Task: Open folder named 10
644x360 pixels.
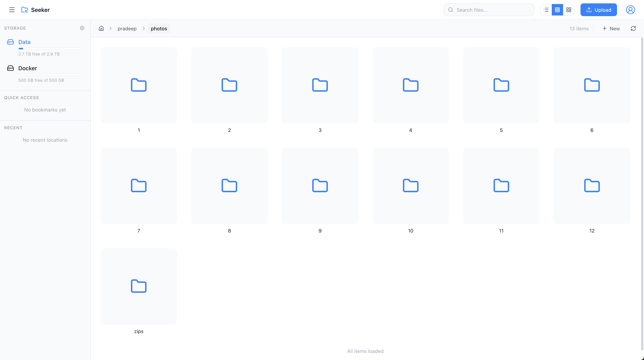Action: 411,186
